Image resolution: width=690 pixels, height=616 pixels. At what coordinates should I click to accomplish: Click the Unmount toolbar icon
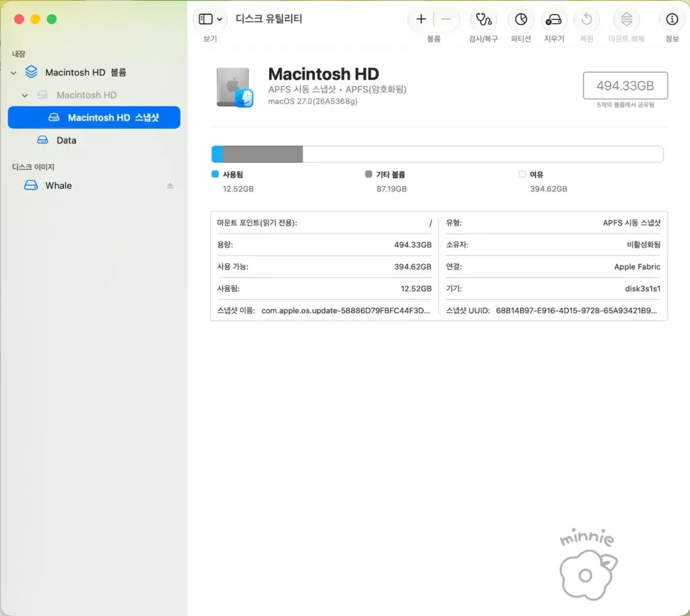pos(626,20)
